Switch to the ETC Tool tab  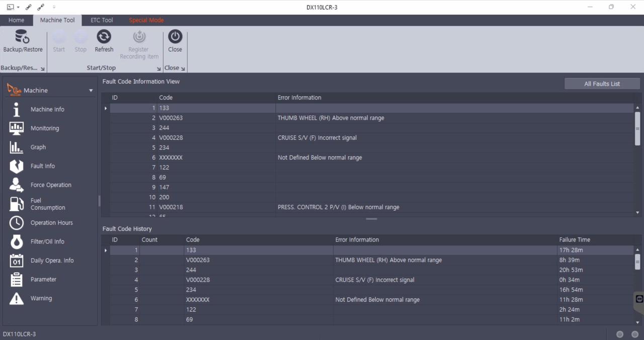tap(102, 20)
